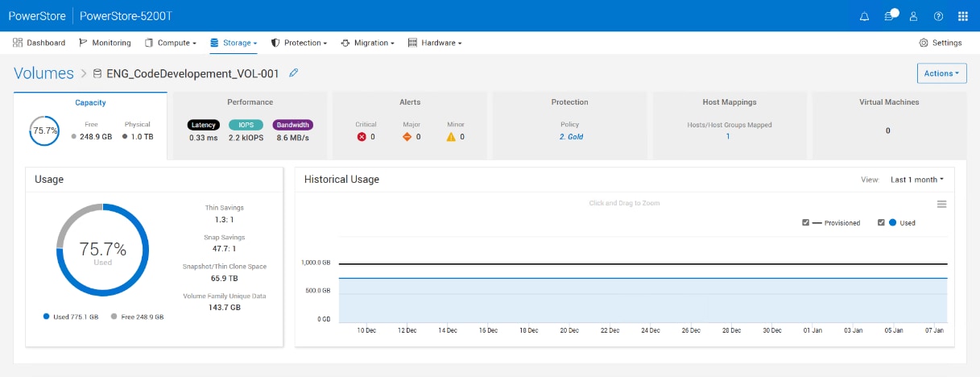Image resolution: width=980 pixels, height=377 pixels.
Task: Open the Monitoring page
Action: 105,43
